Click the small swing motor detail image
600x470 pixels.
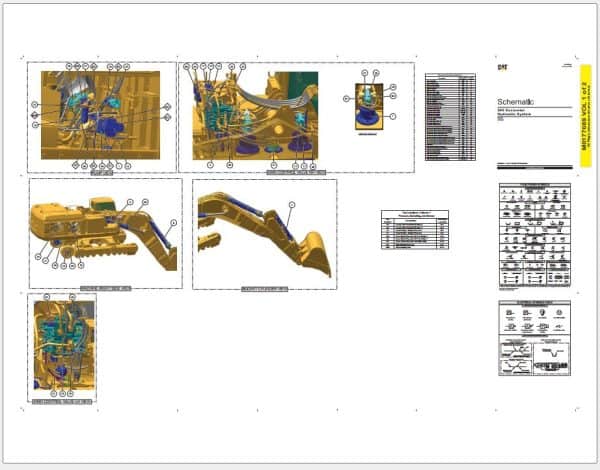click(369, 107)
